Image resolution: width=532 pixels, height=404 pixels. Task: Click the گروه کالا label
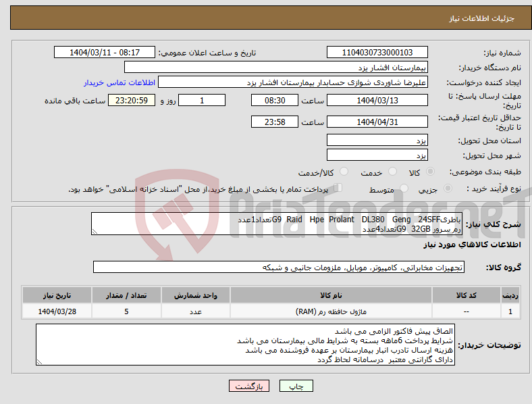click(503, 268)
